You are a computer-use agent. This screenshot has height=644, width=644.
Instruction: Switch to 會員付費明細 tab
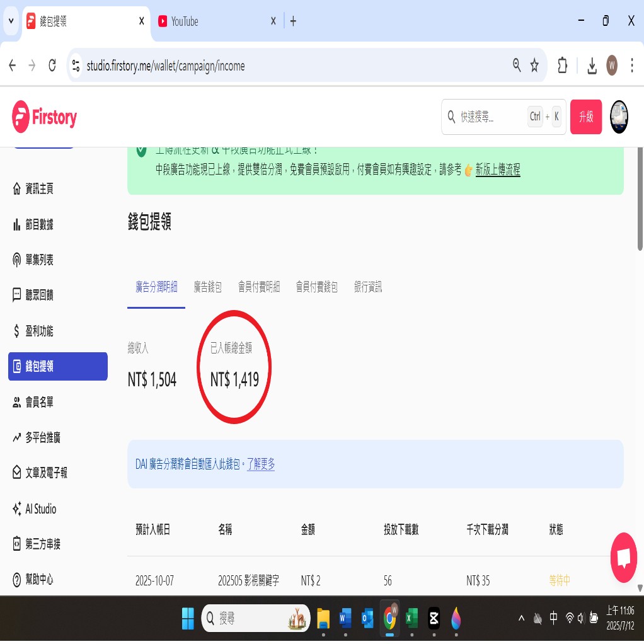click(x=259, y=287)
